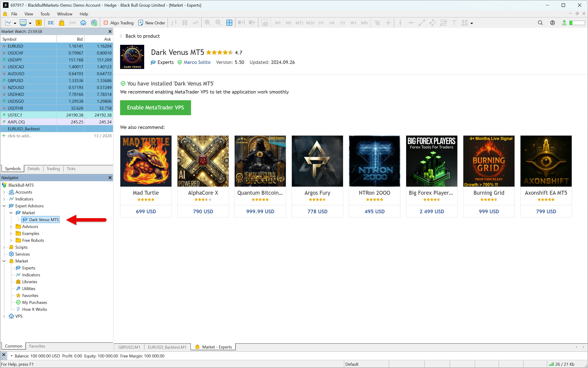This screenshot has width=588, height=368.
Task: Close the Market Watch panel
Action: (110, 31)
